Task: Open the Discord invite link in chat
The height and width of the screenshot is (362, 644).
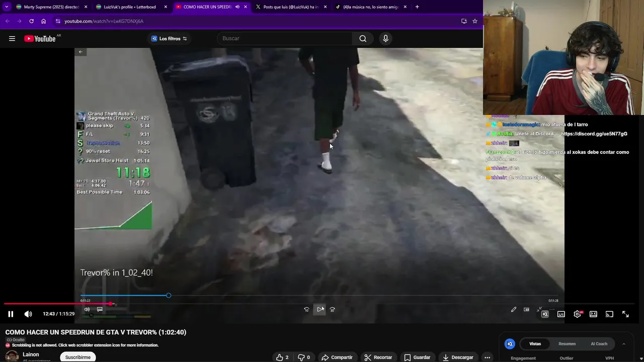Action: click(x=595, y=134)
